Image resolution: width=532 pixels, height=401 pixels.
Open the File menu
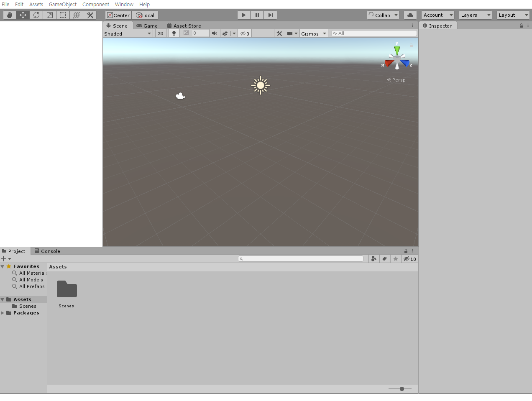coord(5,4)
